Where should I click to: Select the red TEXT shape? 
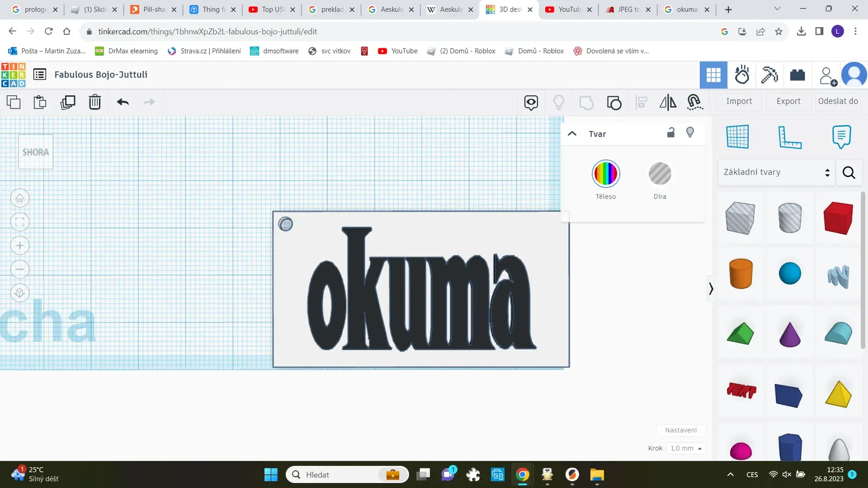pyautogui.click(x=741, y=390)
